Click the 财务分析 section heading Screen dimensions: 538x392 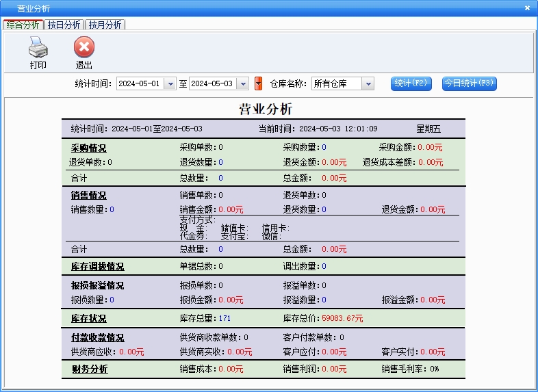88,369
